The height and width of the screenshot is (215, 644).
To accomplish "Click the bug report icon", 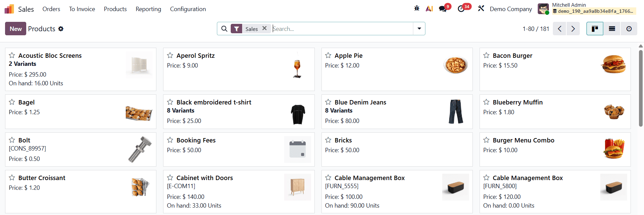I will coord(417,8).
